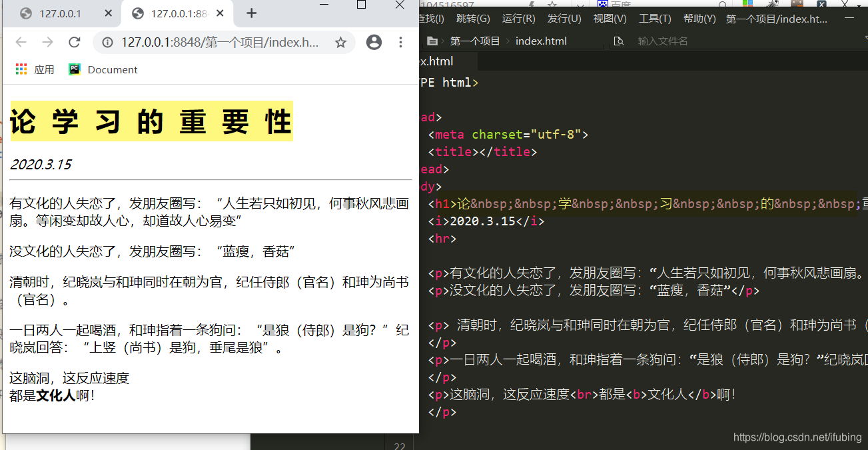Open the 工具(T) menu in the editor

(x=655, y=19)
